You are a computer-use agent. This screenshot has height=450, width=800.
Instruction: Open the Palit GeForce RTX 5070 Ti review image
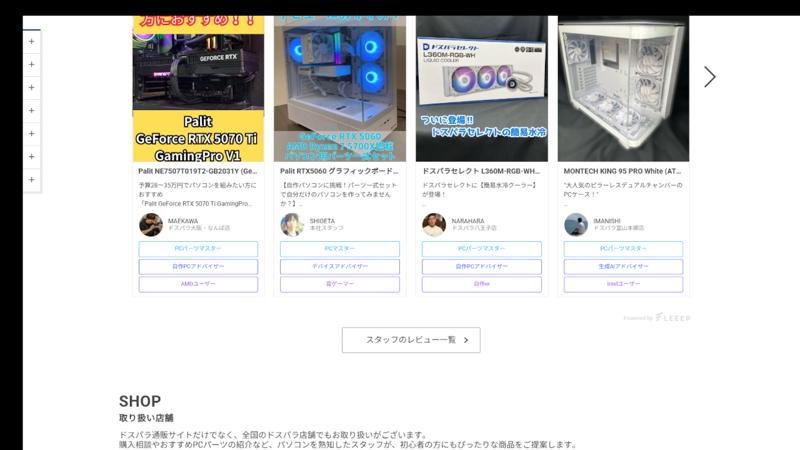(x=198, y=89)
